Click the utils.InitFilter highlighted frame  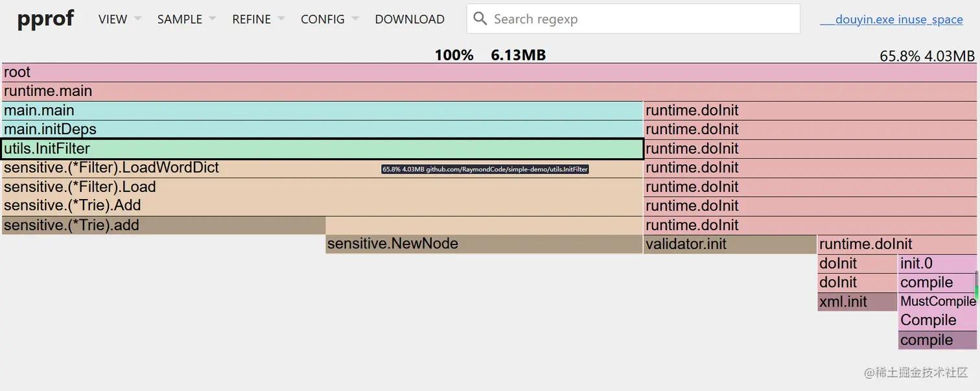[322, 148]
